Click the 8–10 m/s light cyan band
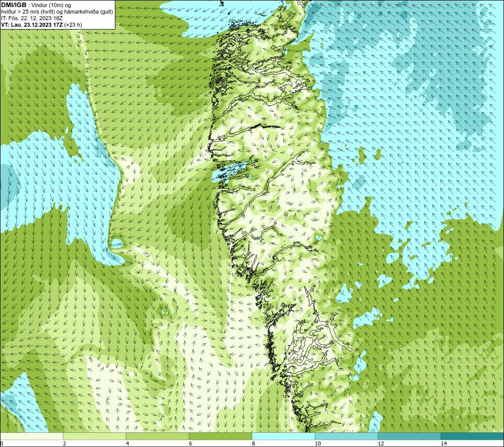The image size is (504, 447). coord(283,436)
